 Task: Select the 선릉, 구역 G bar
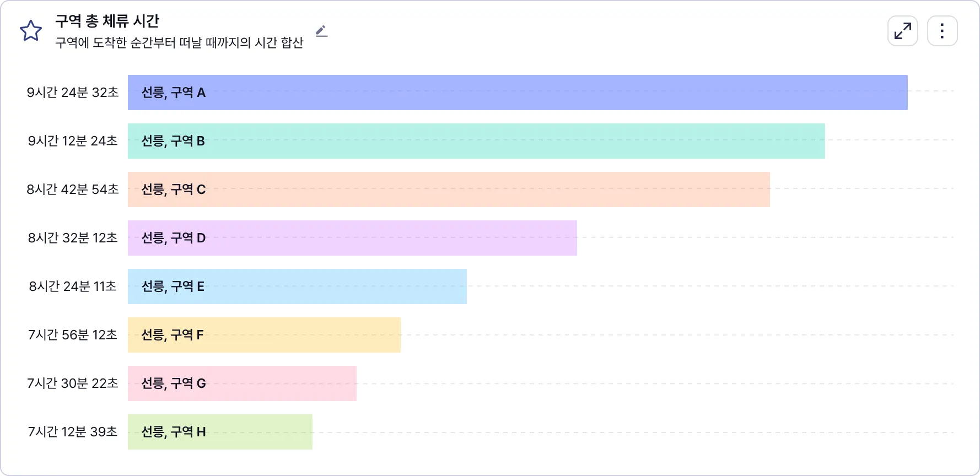[241, 383]
